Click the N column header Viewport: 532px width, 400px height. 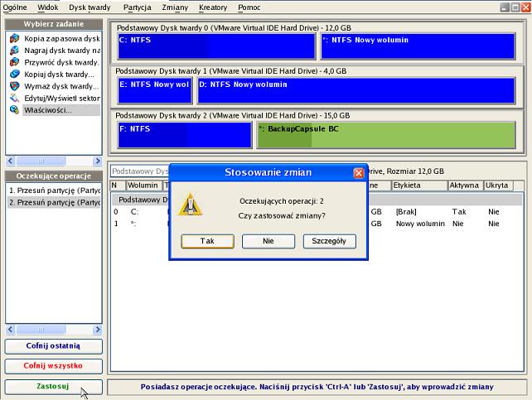118,186
